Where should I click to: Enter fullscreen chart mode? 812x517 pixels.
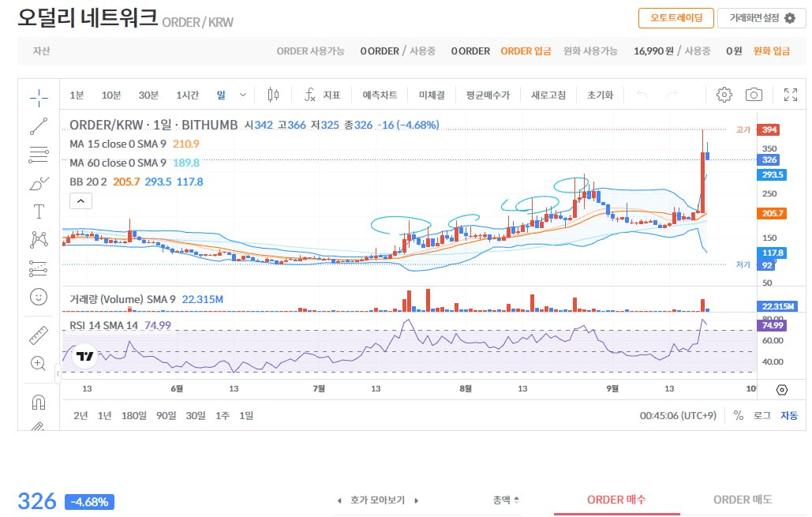(790, 95)
